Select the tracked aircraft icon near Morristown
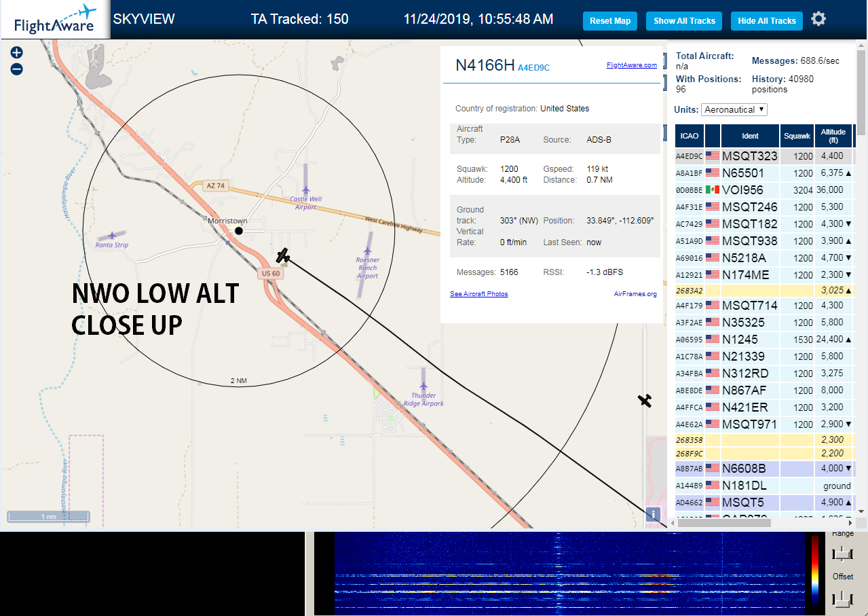Viewport: 868px width, 616px height. [284, 255]
